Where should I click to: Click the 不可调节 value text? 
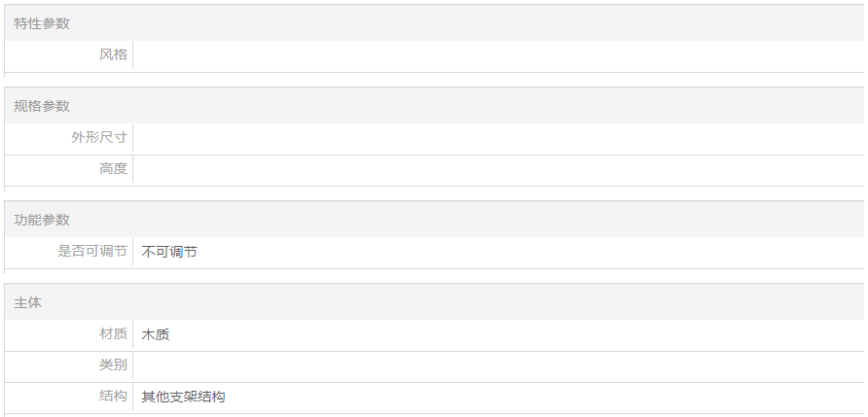pyautogui.click(x=169, y=252)
